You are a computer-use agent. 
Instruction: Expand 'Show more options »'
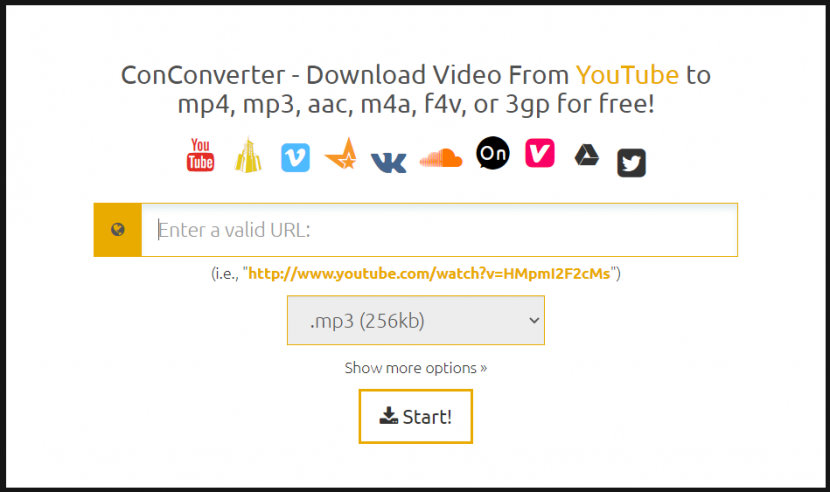tap(416, 368)
